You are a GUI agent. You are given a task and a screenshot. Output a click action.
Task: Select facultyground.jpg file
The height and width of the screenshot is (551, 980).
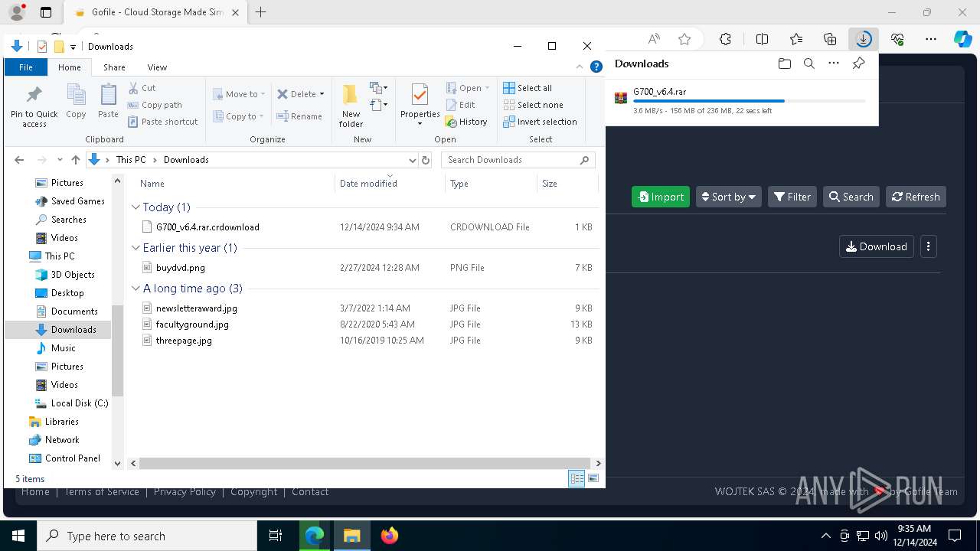click(x=192, y=324)
